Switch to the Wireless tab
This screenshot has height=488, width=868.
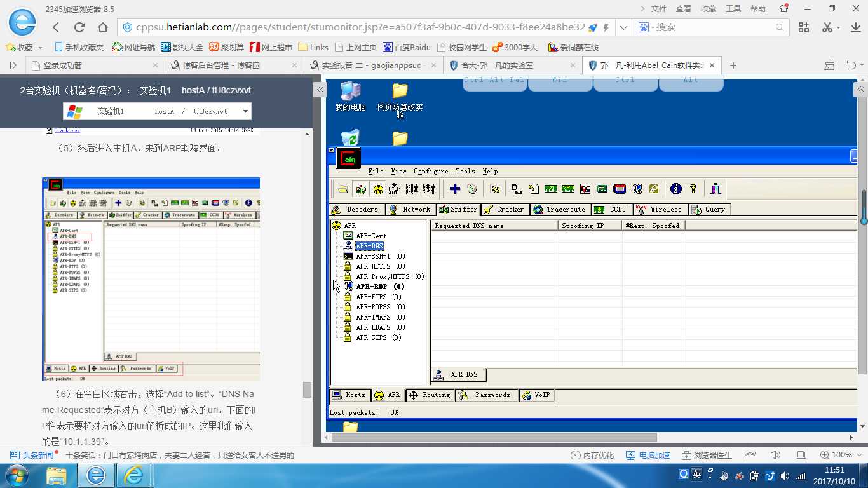[x=660, y=209]
